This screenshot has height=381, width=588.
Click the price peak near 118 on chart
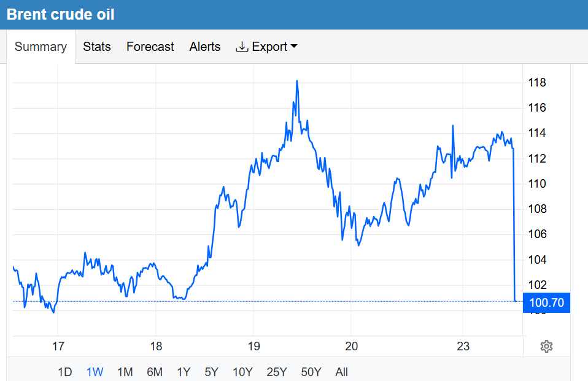coord(297,81)
